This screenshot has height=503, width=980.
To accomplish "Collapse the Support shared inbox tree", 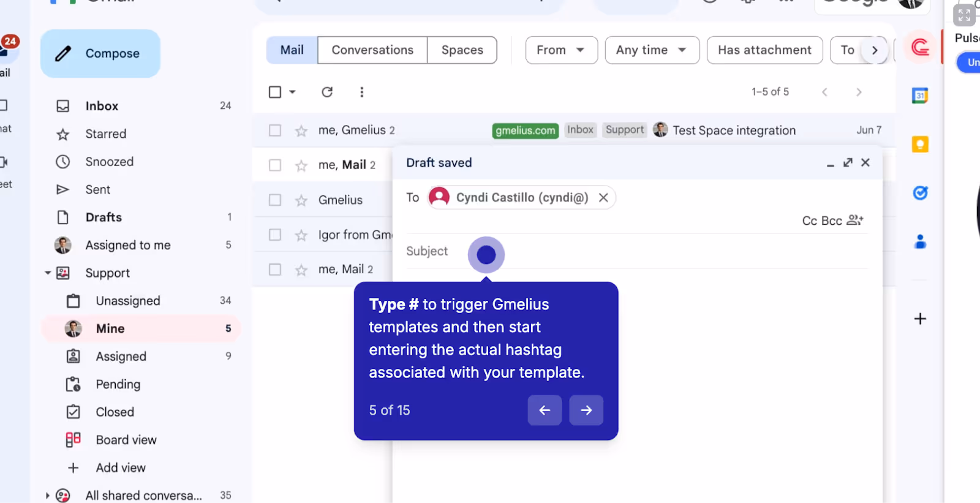I will pos(48,273).
